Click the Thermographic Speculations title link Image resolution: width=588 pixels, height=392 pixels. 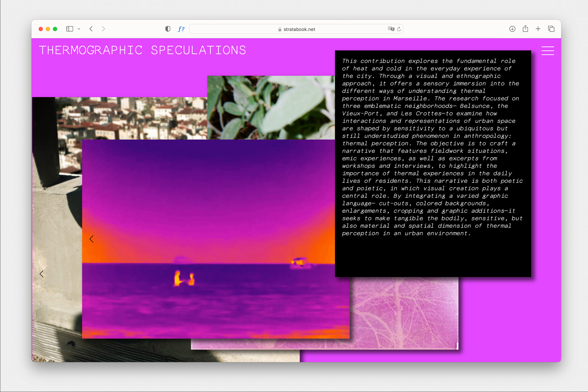point(142,50)
